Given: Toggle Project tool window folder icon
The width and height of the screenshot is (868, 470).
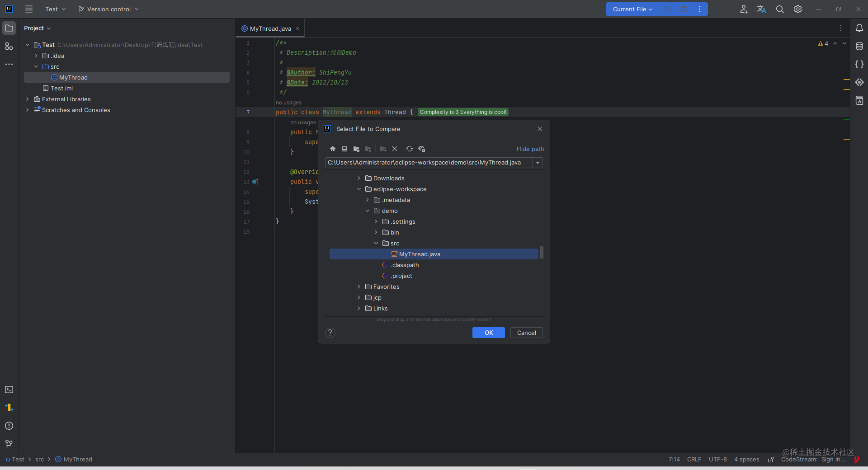Looking at the screenshot, I should tap(9, 28).
